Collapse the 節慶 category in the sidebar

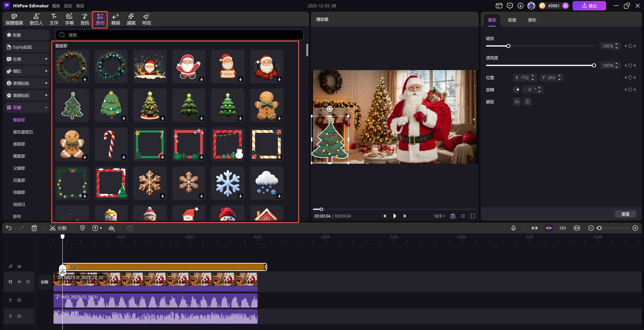(46, 107)
